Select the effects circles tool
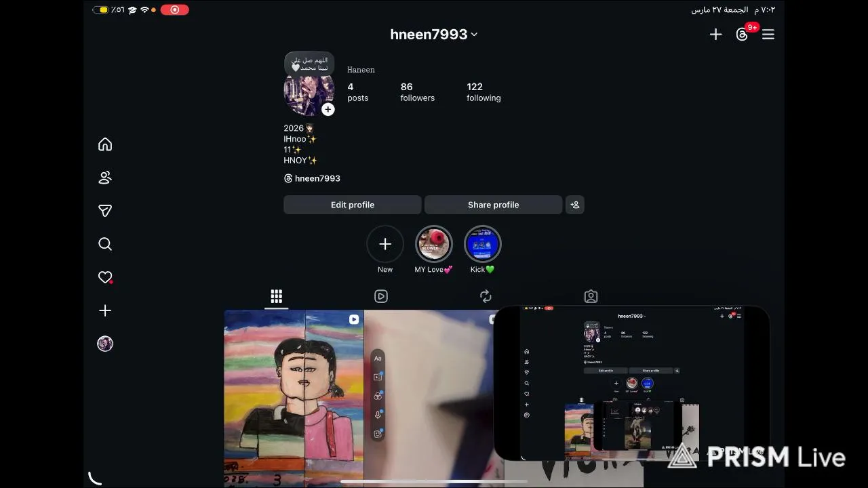This screenshot has height=488, width=868. (x=378, y=396)
